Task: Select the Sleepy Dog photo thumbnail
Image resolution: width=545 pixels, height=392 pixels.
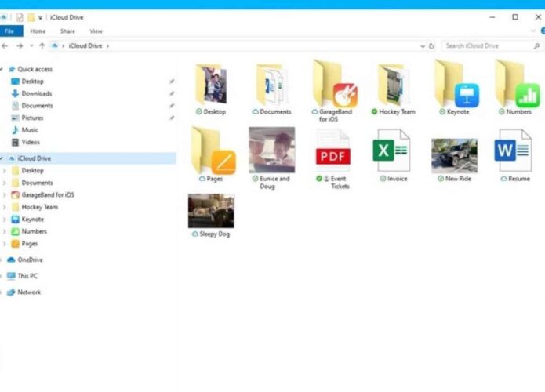Action: click(211, 211)
